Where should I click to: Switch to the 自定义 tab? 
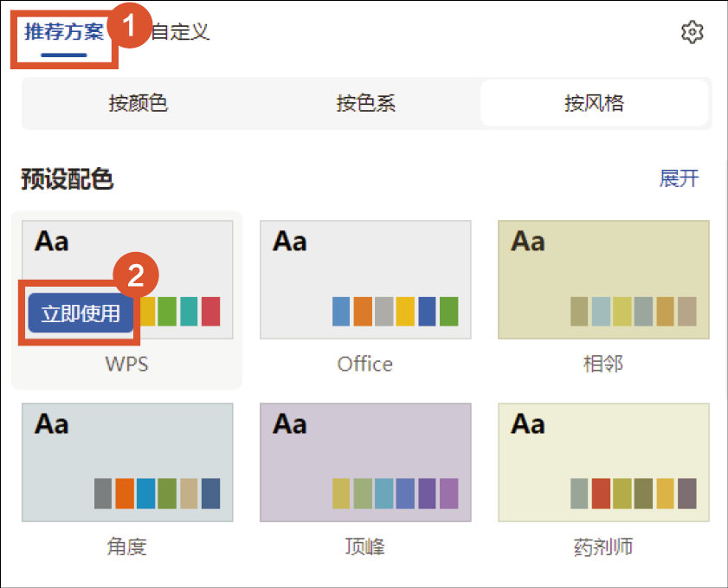181,33
